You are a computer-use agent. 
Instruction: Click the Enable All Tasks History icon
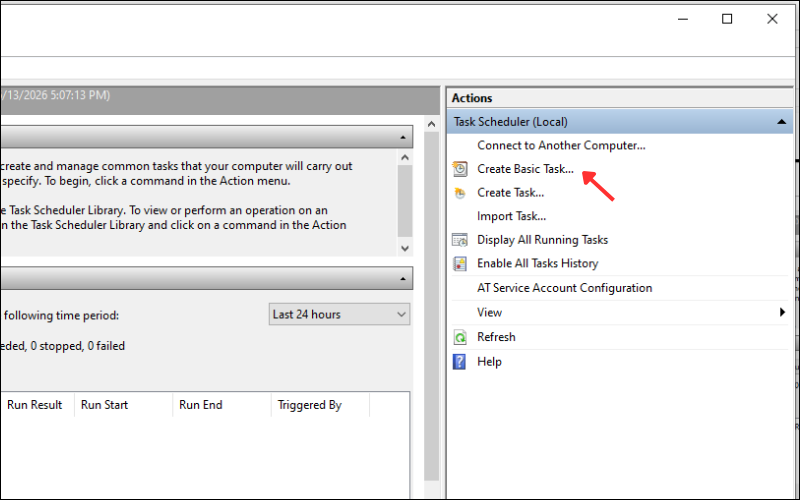[460, 263]
